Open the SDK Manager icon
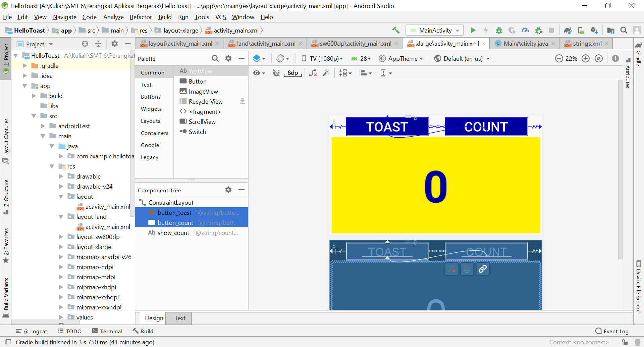Image resolution: width=644 pixels, height=347 pixels. [594, 30]
